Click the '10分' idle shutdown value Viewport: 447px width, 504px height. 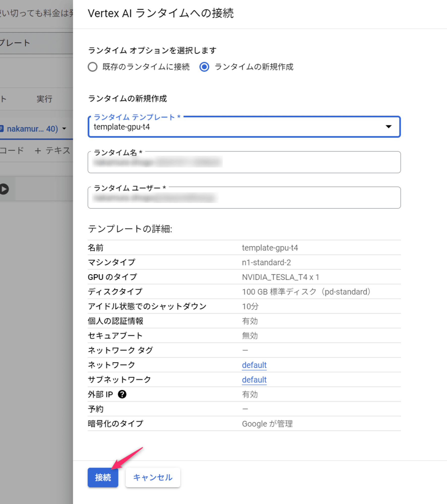pos(250,306)
